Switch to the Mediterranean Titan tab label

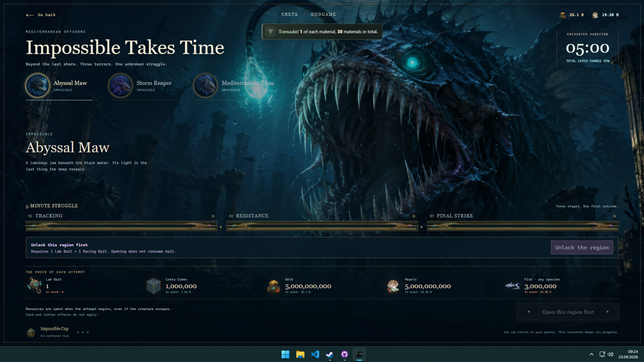tap(248, 83)
